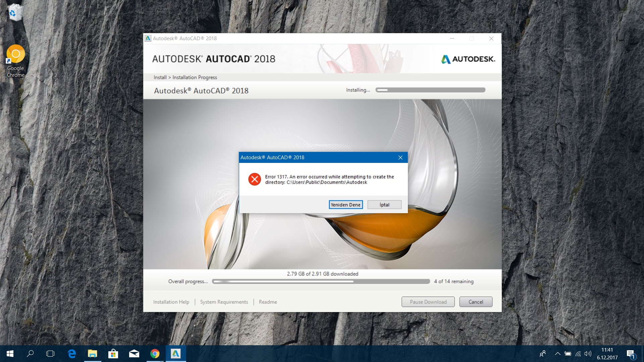Close the Error 1317 dialog
This screenshot has width=644, height=362.
tap(400, 158)
